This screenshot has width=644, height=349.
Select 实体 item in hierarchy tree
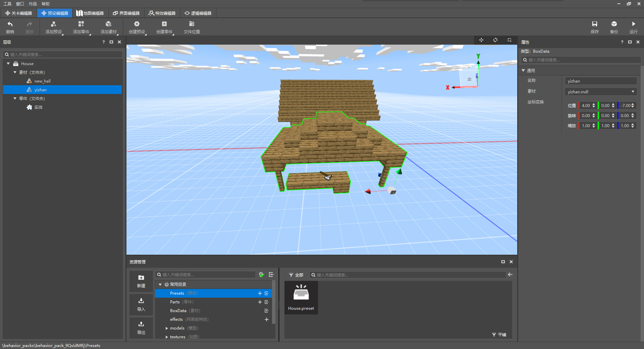(x=38, y=107)
